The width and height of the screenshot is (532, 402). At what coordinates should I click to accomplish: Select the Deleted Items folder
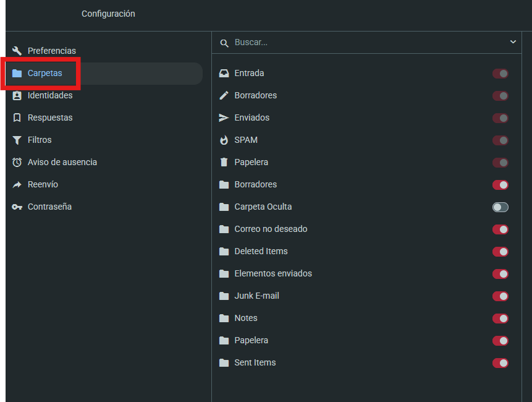coord(261,251)
